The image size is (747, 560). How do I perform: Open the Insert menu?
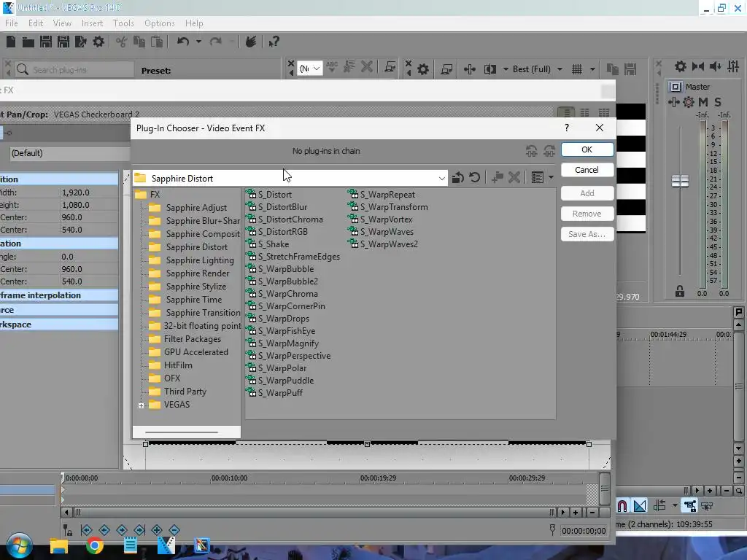coord(92,23)
